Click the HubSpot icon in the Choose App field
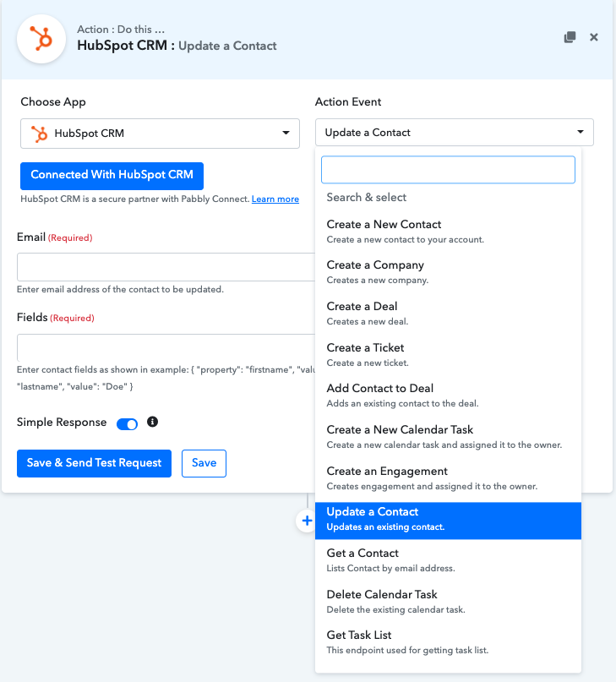616x682 pixels. coord(39,133)
